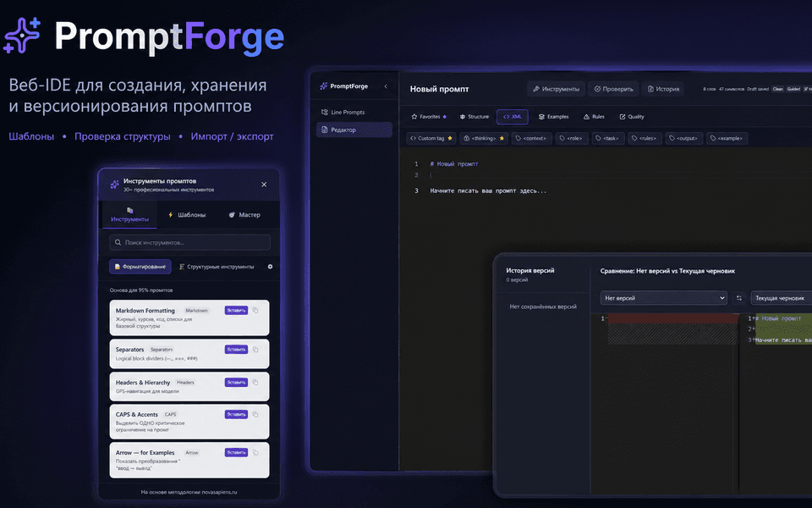The image size is (812, 508).
Task: Click the 'Draft saved' status text
Action: pos(758,89)
